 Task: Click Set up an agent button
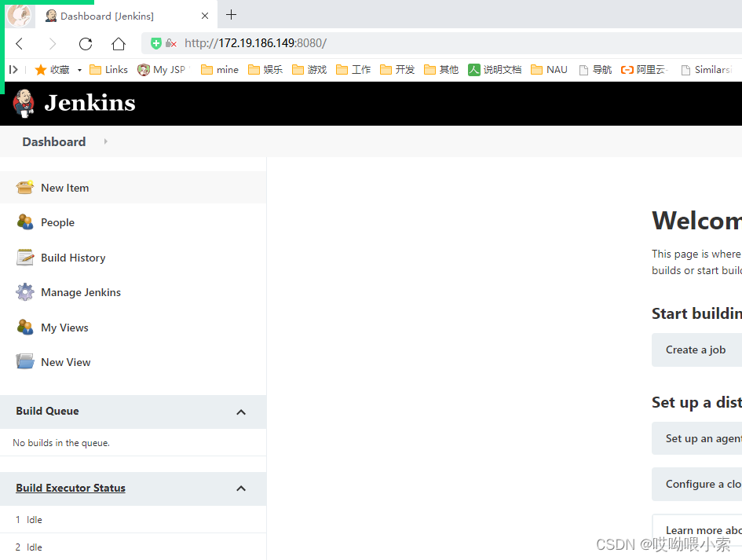click(696, 438)
